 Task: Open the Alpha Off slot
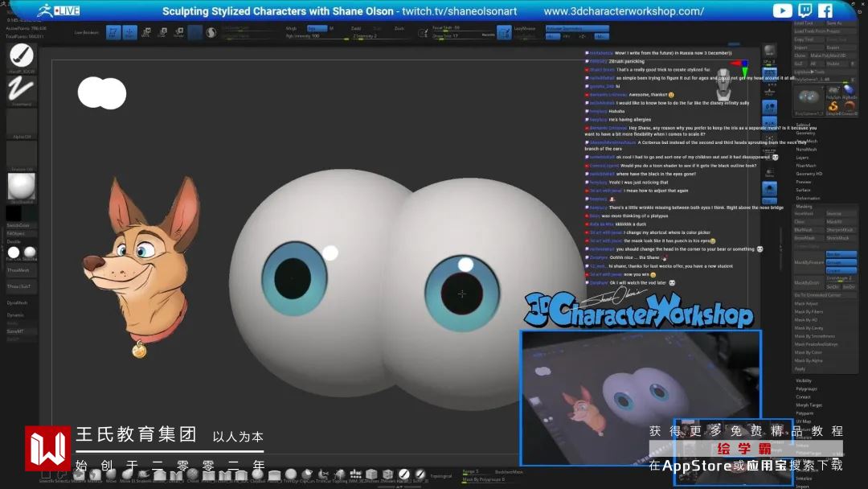[x=22, y=124]
